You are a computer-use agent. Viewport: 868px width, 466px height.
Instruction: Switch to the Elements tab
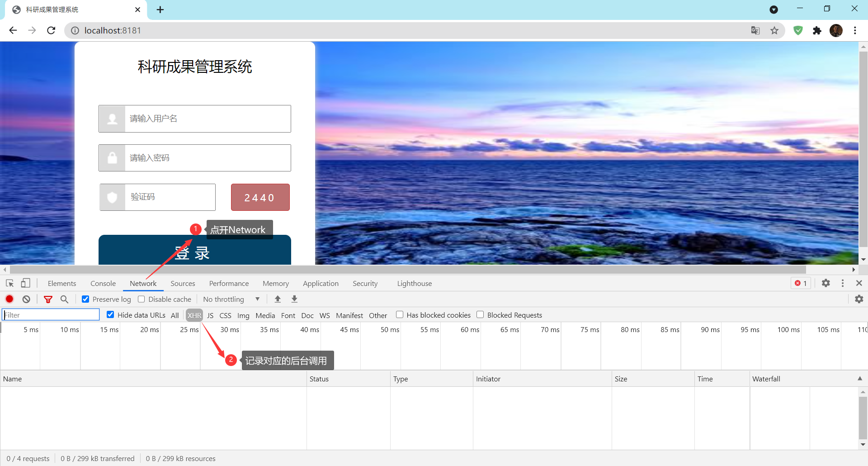click(62, 283)
